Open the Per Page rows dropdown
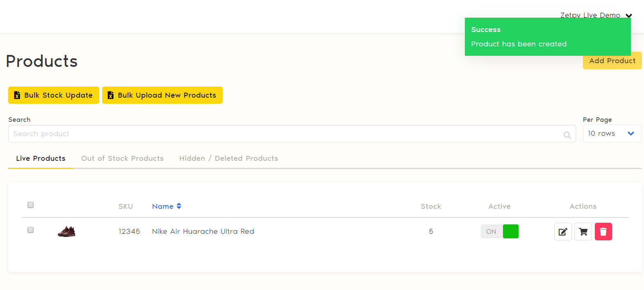644x290 pixels. coord(612,134)
